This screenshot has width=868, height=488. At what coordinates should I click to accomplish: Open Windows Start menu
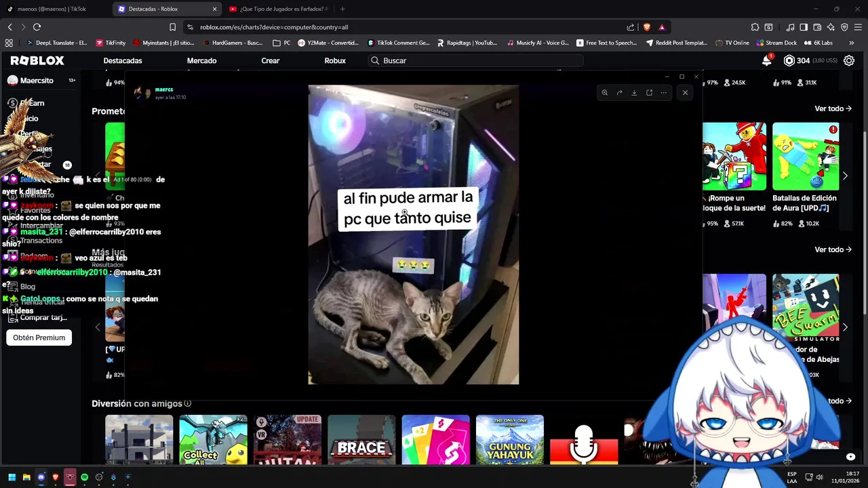tap(12, 477)
